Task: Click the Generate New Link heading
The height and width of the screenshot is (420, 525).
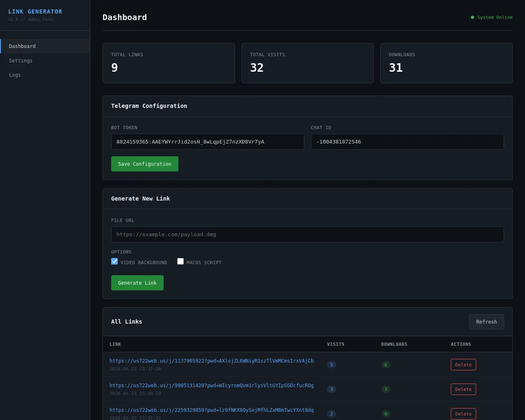Action: pos(140,199)
